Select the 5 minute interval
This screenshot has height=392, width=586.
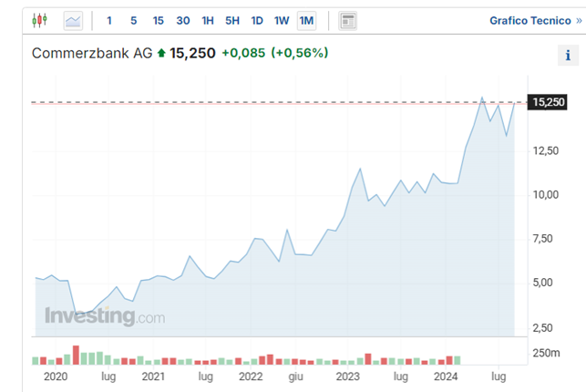click(x=134, y=20)
